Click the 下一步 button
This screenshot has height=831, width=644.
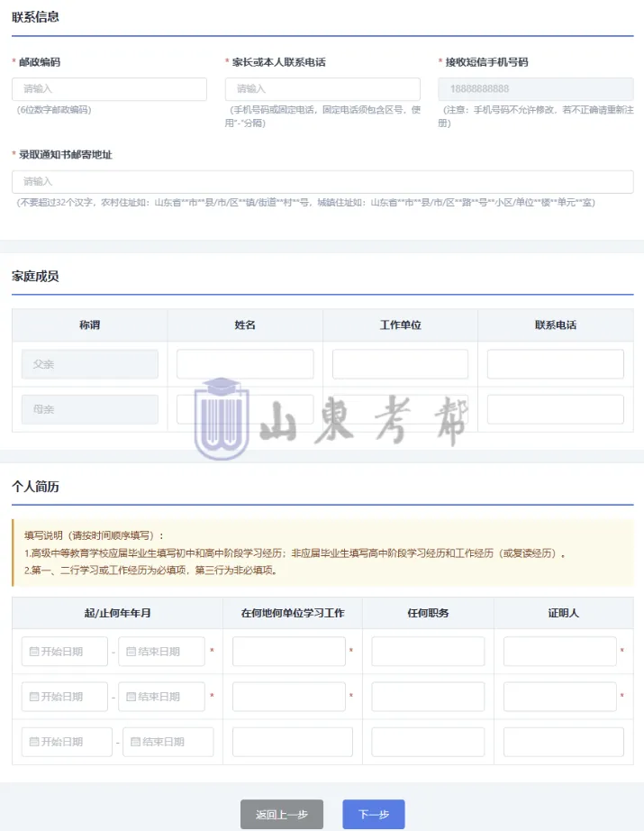click(x=374, y=814)
